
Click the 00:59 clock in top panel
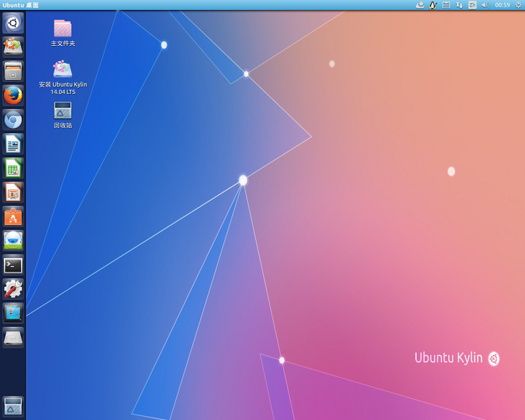502,5
